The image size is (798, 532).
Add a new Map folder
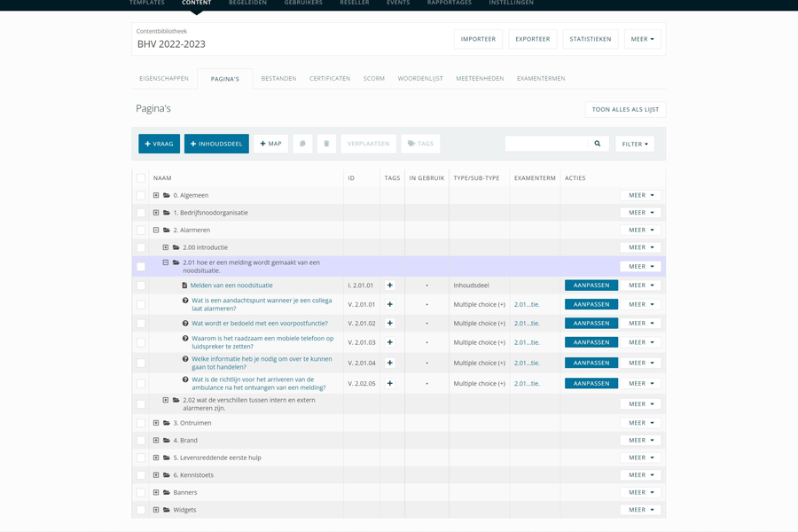coord(270,144)
